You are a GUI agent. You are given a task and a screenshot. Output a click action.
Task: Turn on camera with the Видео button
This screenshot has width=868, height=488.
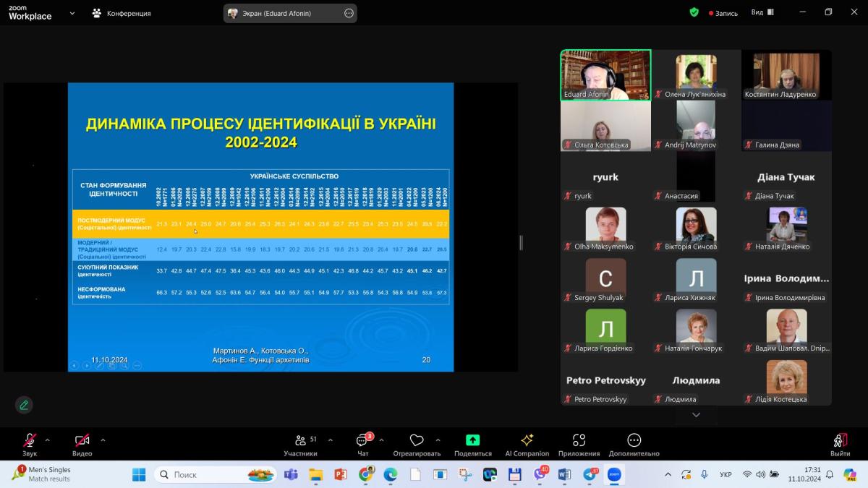[x=82, y=445]
